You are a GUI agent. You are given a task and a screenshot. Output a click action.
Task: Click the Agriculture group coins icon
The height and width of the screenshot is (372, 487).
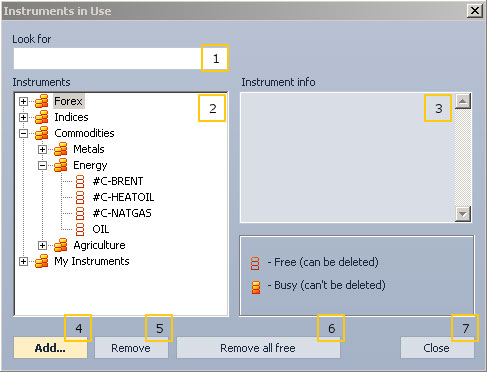click(61, 245)
